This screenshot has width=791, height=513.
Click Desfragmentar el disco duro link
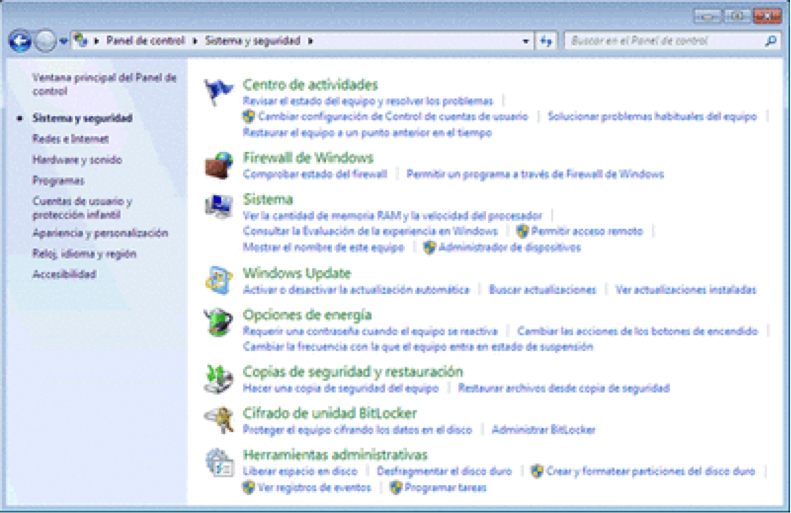[x=444, y=471]
